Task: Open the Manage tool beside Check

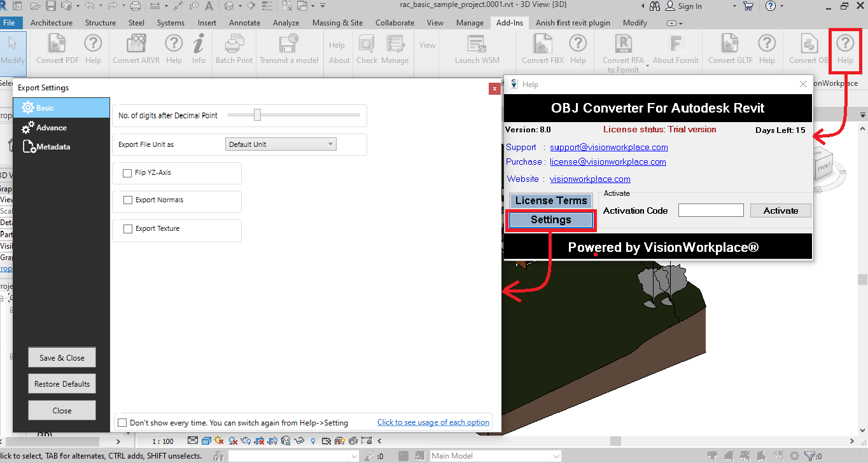Action: [x=395, y=49]
